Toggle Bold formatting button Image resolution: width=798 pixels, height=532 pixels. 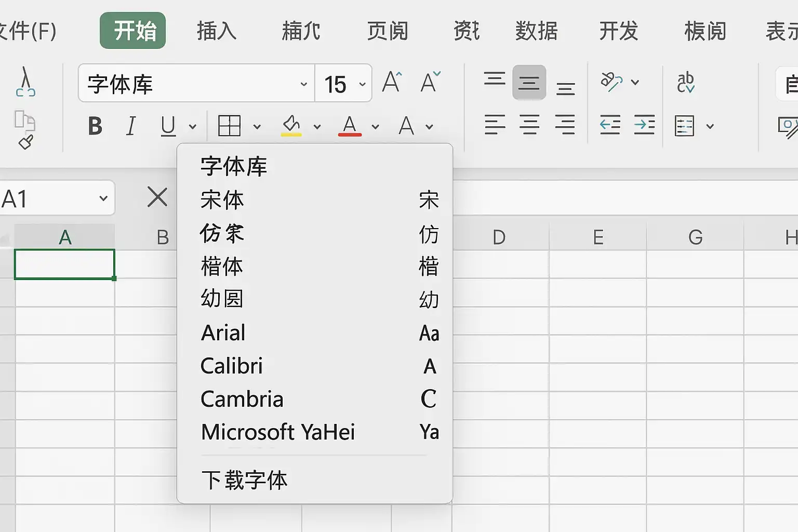95,126
